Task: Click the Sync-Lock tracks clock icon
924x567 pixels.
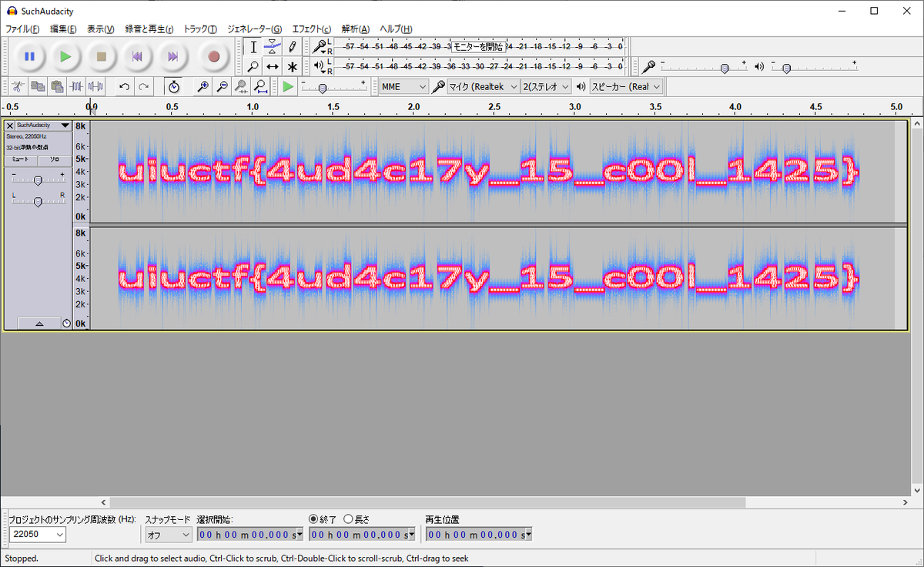Action: pyautogui.click(x=174, y=86)
